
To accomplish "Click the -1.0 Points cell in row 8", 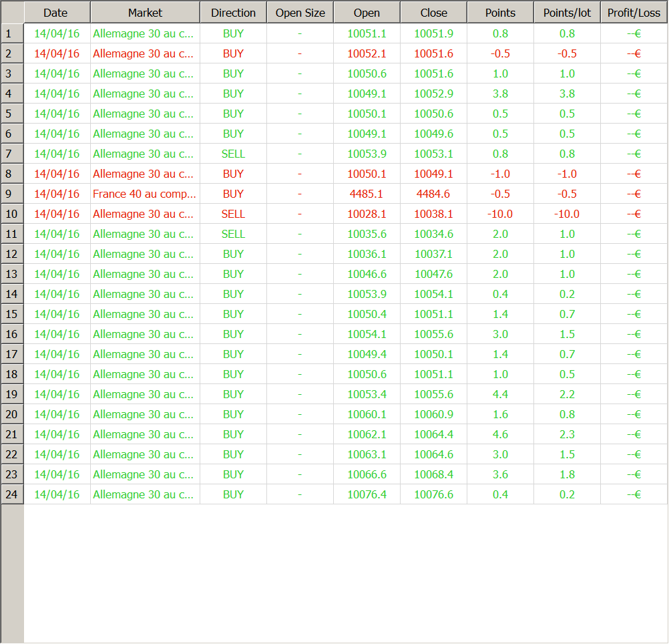I will point(500,174).
